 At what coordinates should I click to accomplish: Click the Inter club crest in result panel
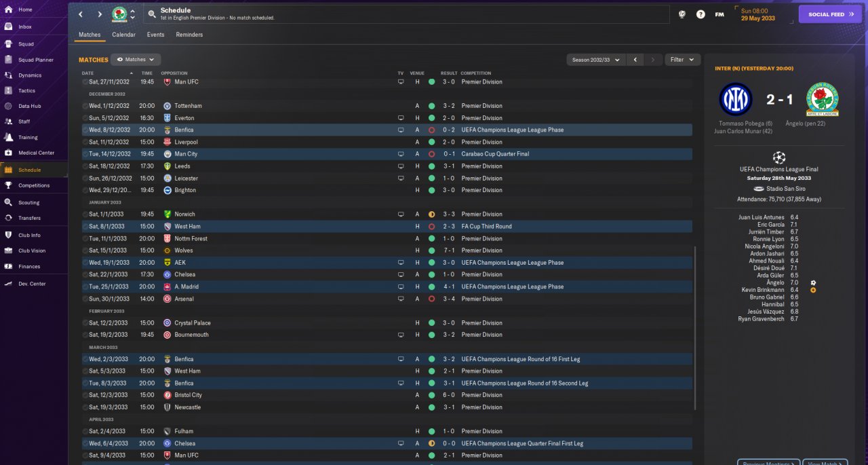pyautogui.click(x=736, y=99)
